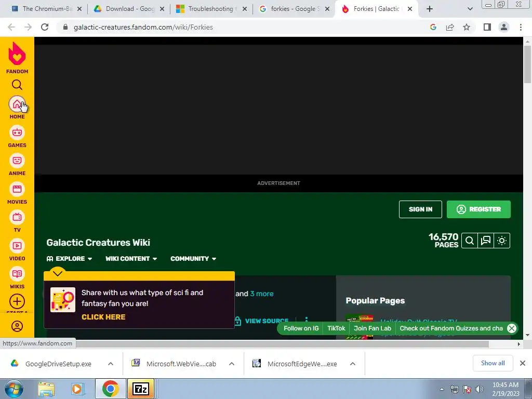Open the Movies section icon
532x399 pixels.
click(x=17, y=189)
